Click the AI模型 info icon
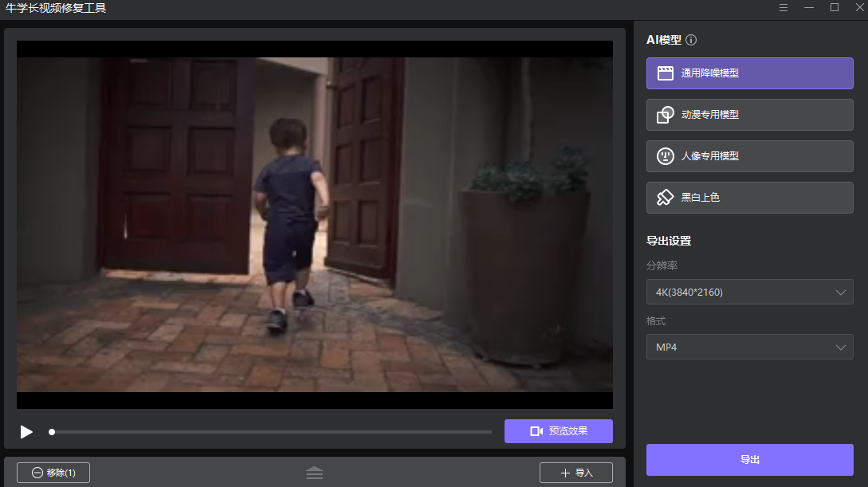 pos(691,40)
